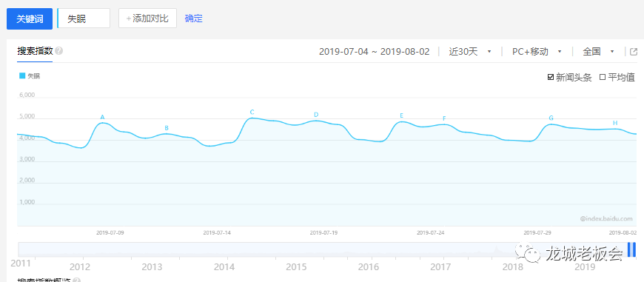Screen dimensions: 644x282
Task: Click 2014 on the overview timeline
Action: coord(224,267)
